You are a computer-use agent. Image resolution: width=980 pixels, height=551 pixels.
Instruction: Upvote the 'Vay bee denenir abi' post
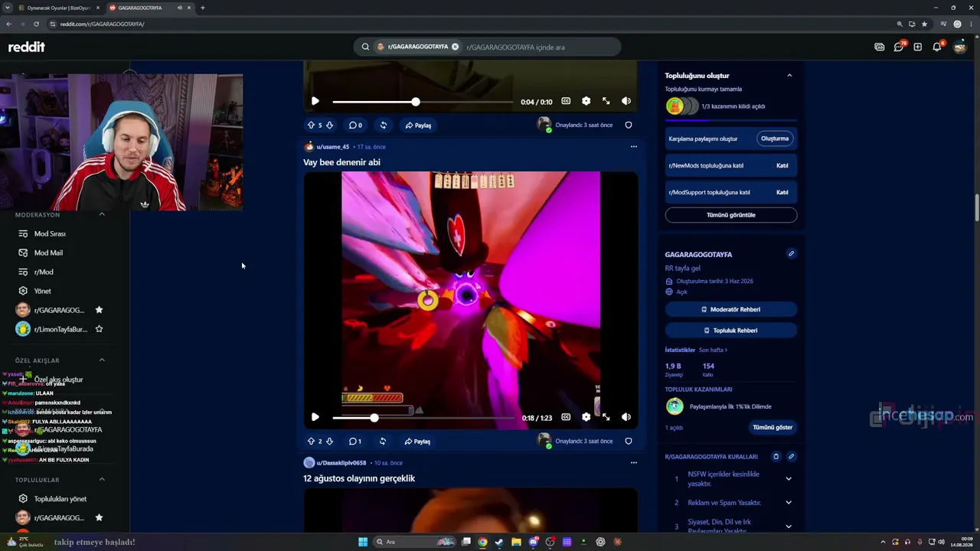coord(311,442)
